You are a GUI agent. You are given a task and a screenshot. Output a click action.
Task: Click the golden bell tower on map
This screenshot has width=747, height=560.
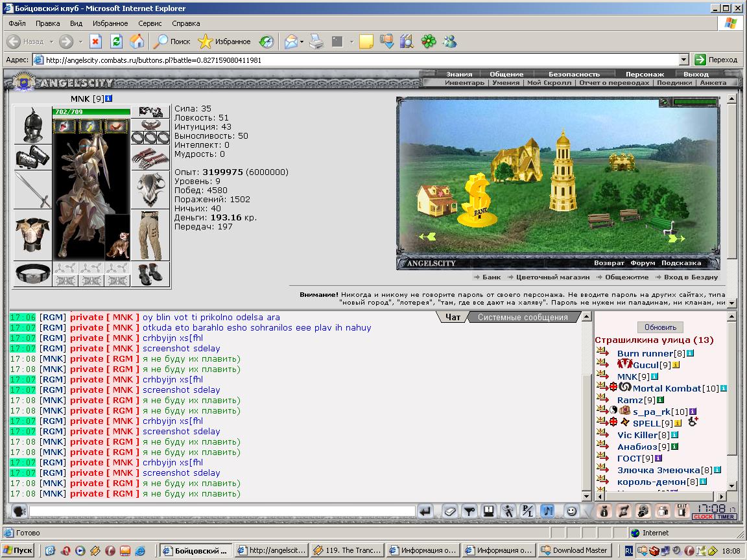point(563,171)
